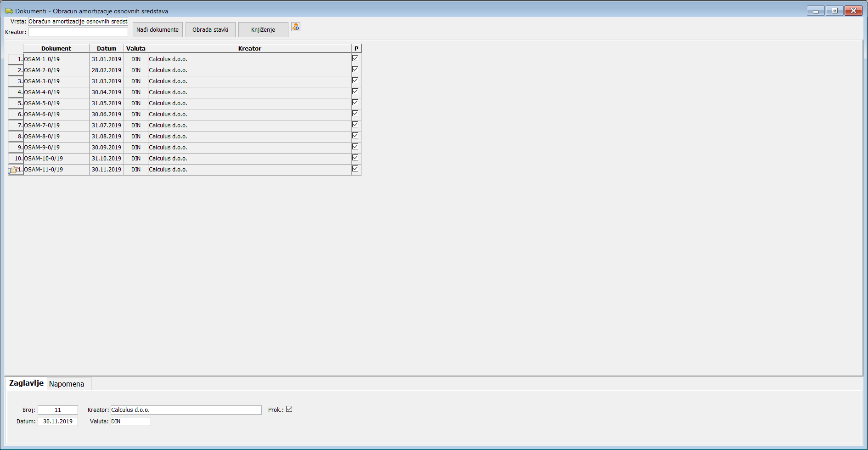Image resolution: width=868 pixels, height=450 pixels.
Task: Minimize the Dokumenti window
Action: [x=816, y=11]
